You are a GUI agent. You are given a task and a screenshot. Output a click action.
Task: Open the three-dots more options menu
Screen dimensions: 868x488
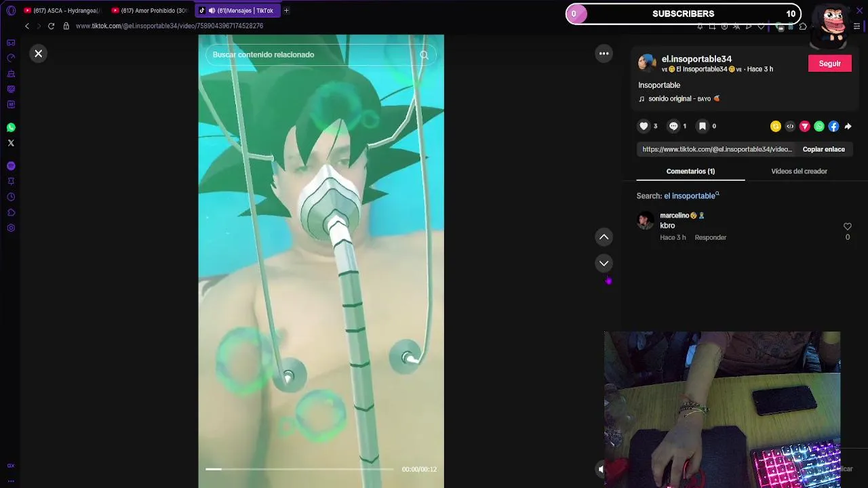point(604,54)
